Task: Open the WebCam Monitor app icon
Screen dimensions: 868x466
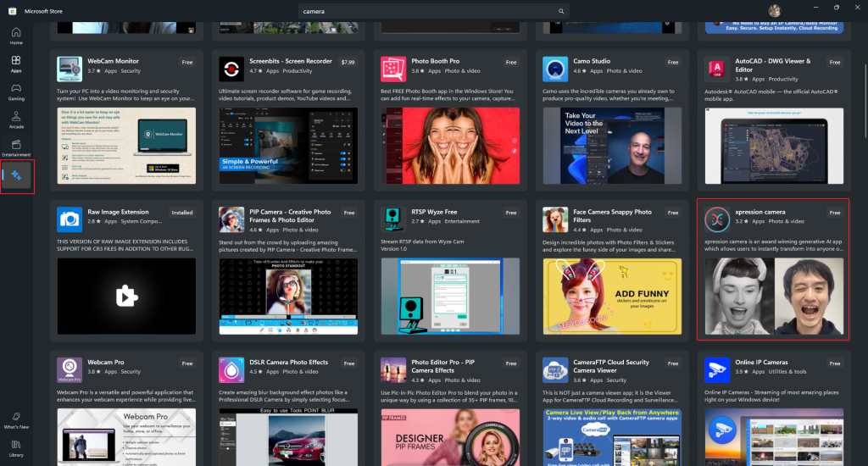Action: (x=70, y=69)
